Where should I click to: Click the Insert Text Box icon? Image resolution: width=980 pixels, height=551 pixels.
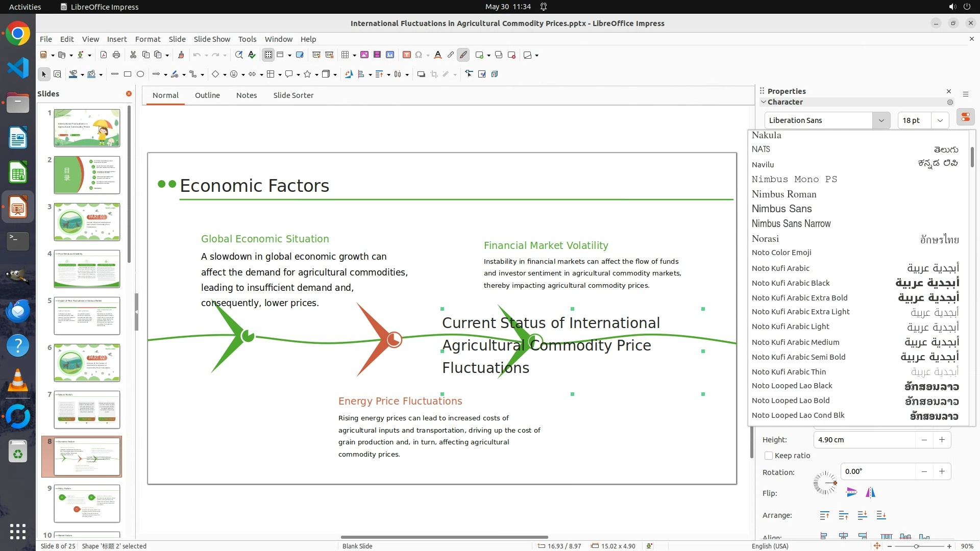[x=407, y=55]
